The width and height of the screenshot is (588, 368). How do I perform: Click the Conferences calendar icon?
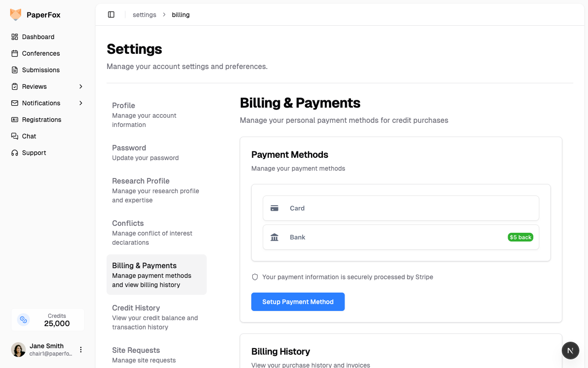click(x=15, y=53)
